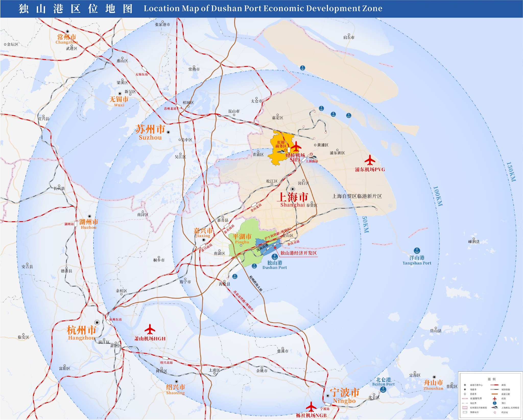Click the Shanghai city center marker dot
This screenshot has height=420, width=523.
click(x=293, y=189)
